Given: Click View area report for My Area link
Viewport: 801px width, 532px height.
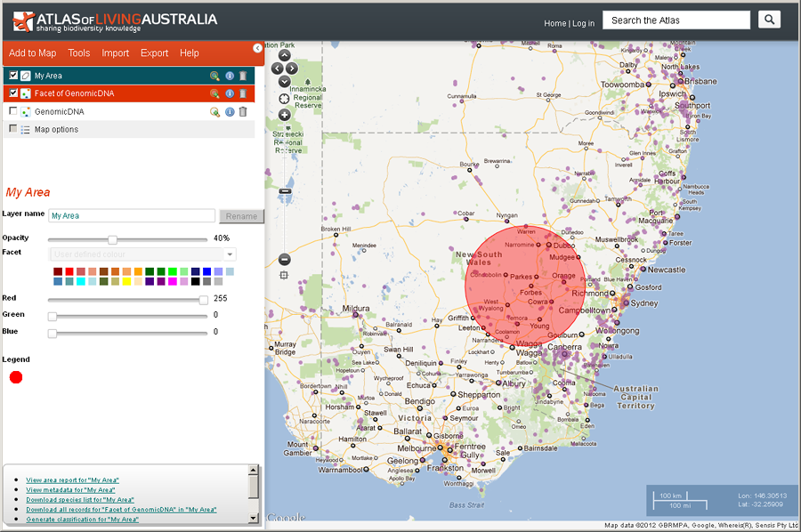Looking at the screenshot, I should (70, 480).
